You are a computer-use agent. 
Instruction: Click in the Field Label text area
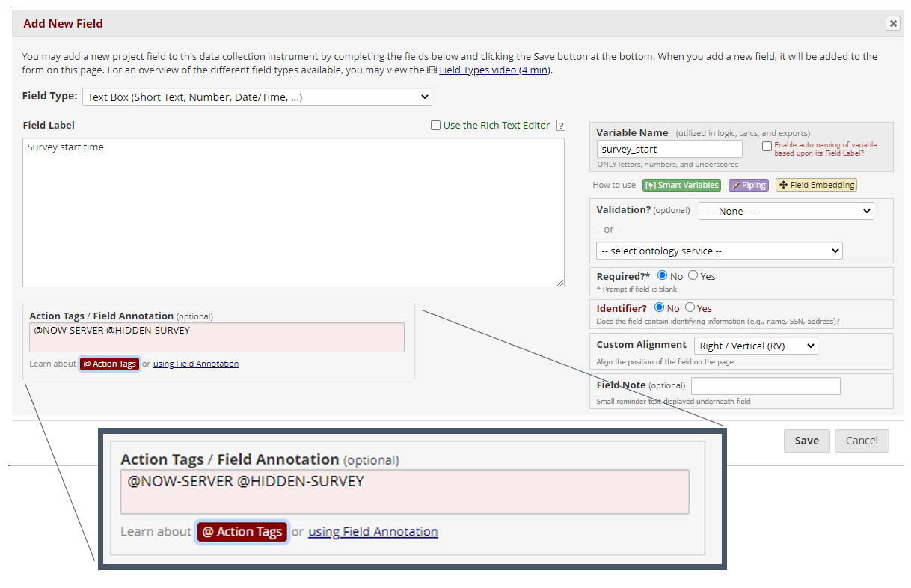coord(293,212)
